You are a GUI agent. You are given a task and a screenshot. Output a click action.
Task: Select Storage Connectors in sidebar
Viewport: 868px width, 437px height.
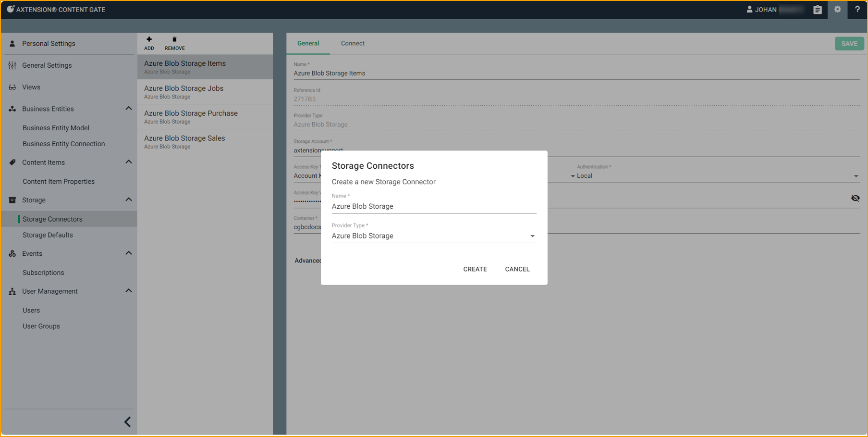tap(69, 219)
